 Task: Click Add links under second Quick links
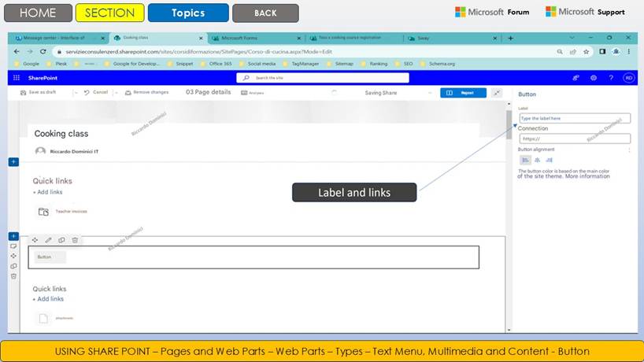(48, 299)
